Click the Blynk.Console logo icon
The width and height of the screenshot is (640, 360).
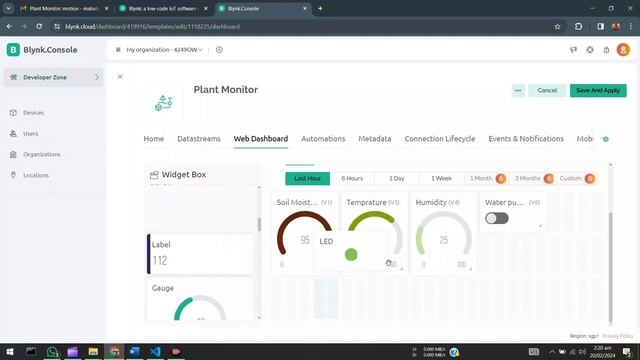[13, 50]
